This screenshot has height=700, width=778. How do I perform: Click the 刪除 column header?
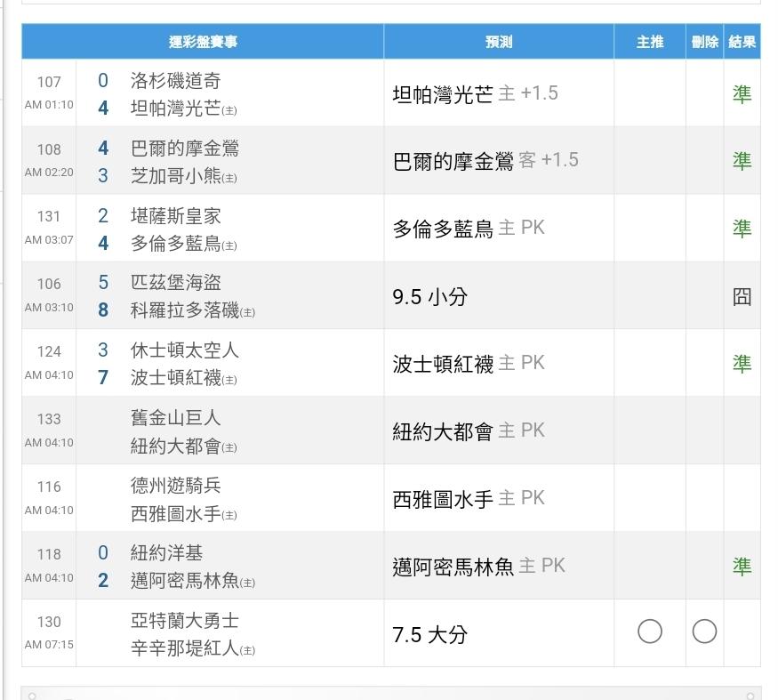pyautogui.click(x=704, y=42)
